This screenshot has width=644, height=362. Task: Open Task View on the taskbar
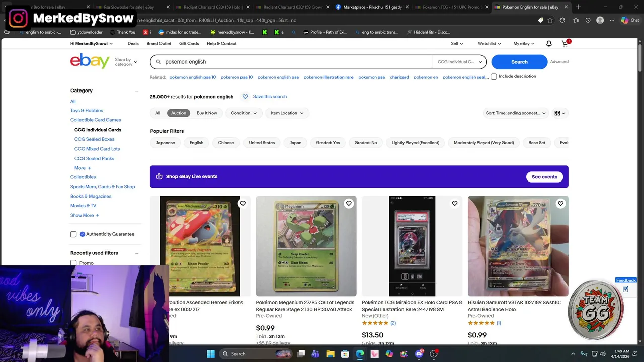301,354
